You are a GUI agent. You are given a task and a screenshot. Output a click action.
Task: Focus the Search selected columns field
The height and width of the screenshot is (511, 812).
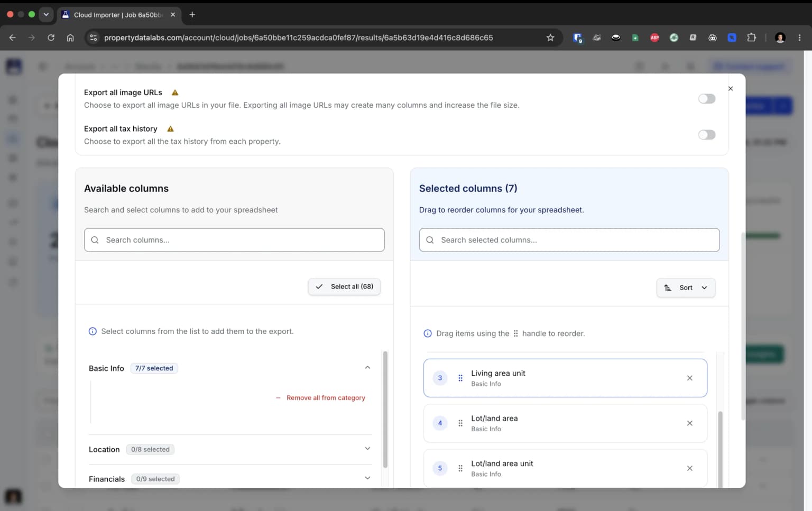pyautogui.click(x=569, y=240)
